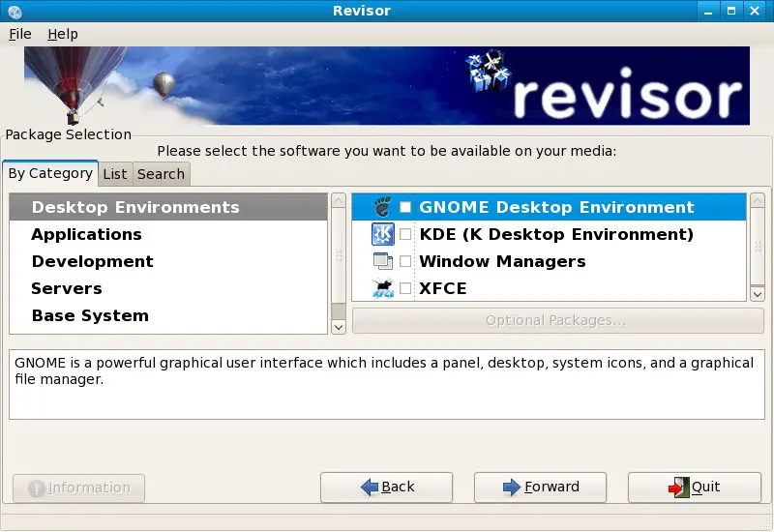Screen dimensions: 774x532
Task: Tick the Window Managers checkbox
Action: click(x=405, y=261)
